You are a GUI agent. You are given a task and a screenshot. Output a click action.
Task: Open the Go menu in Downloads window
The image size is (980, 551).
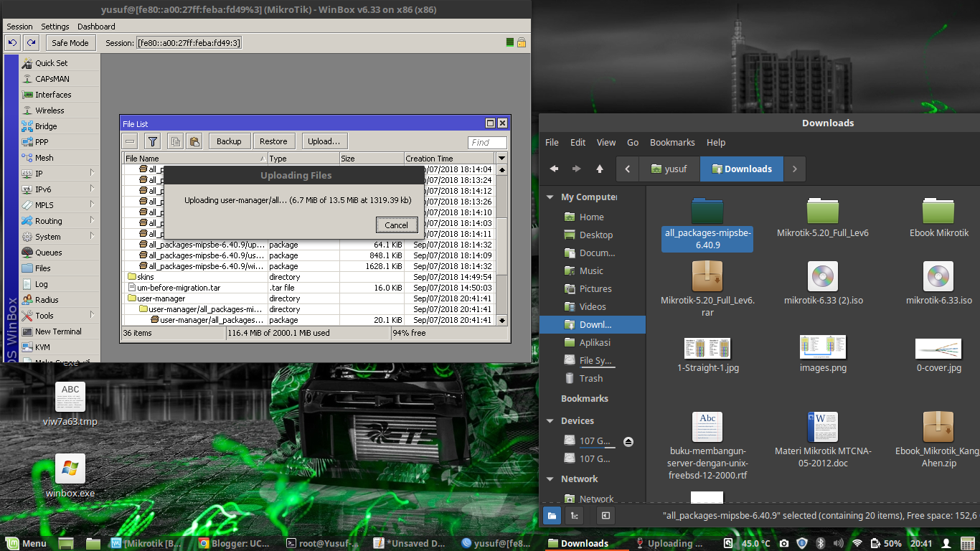click(x=633, y=142)
